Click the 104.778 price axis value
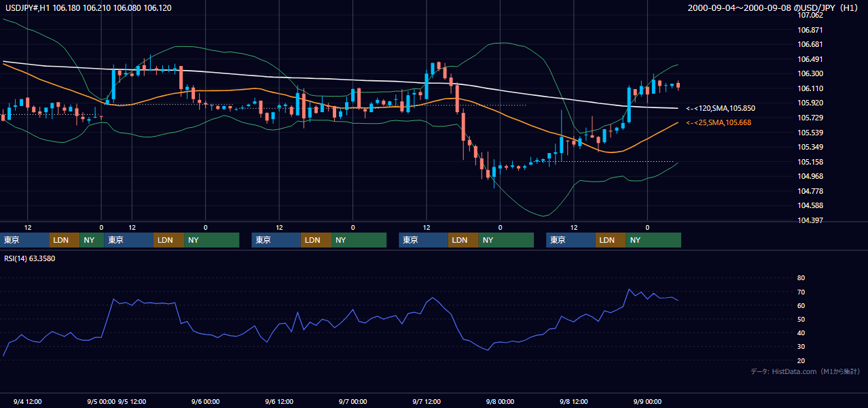The image size is (868, 408). (810, 191)
